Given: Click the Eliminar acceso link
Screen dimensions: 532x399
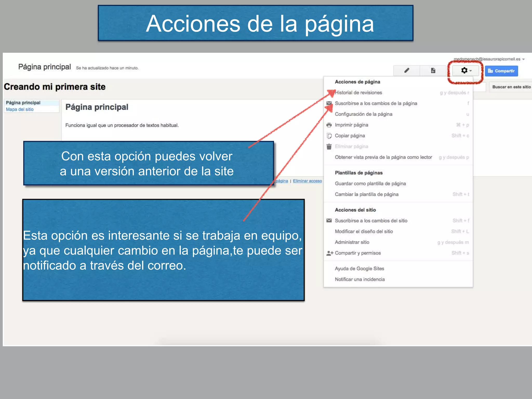Looking at the screenshot, I should tap(307, 181).
